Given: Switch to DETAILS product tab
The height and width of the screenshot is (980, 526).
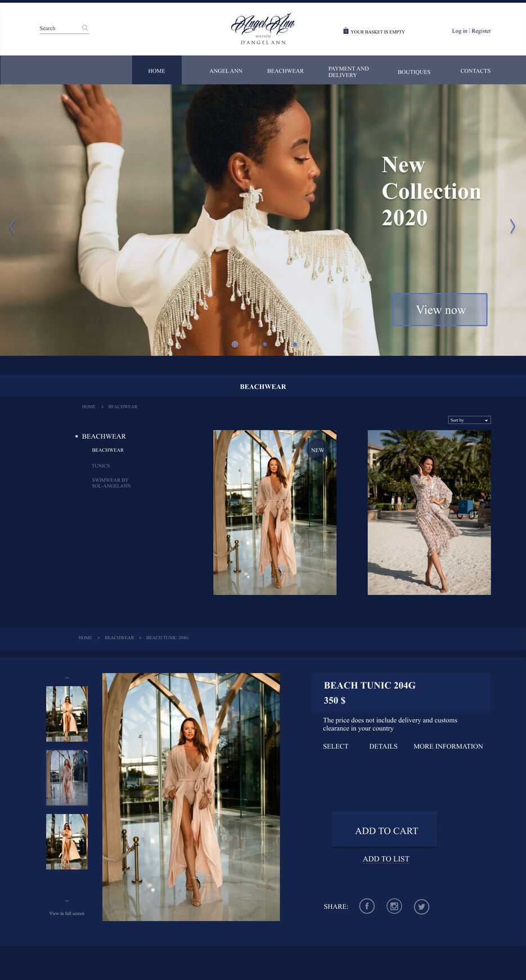Looking at the screenshot, I should pyautogui.click(x=383, y=747).
